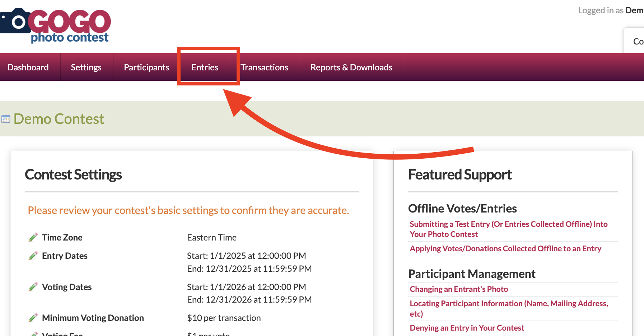Go to the Participants menu item
The image size is (644, 336).
coord(146,67)
